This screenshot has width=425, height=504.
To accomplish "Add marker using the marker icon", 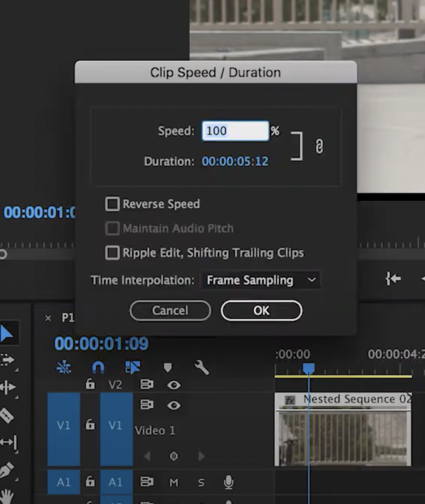I will click(x=168, y=368).
